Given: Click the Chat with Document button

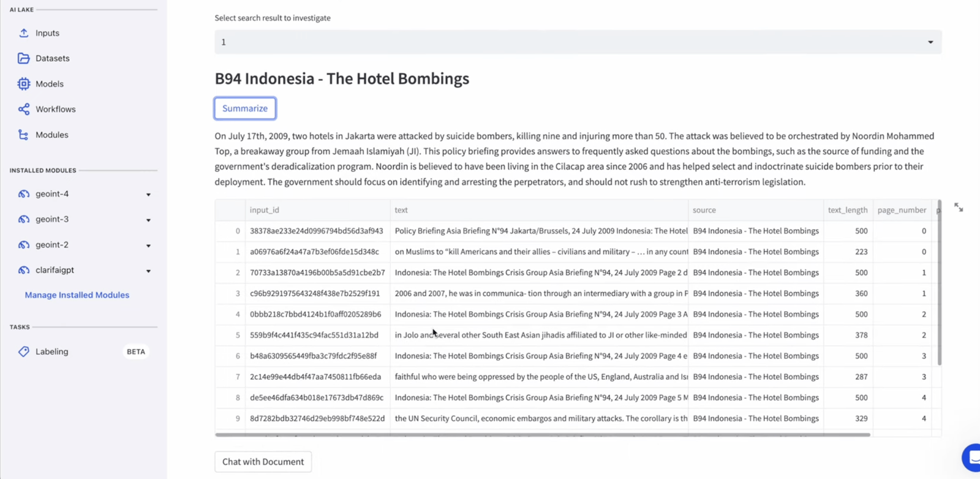Looking at the screenshot, I should coord(263,462).
